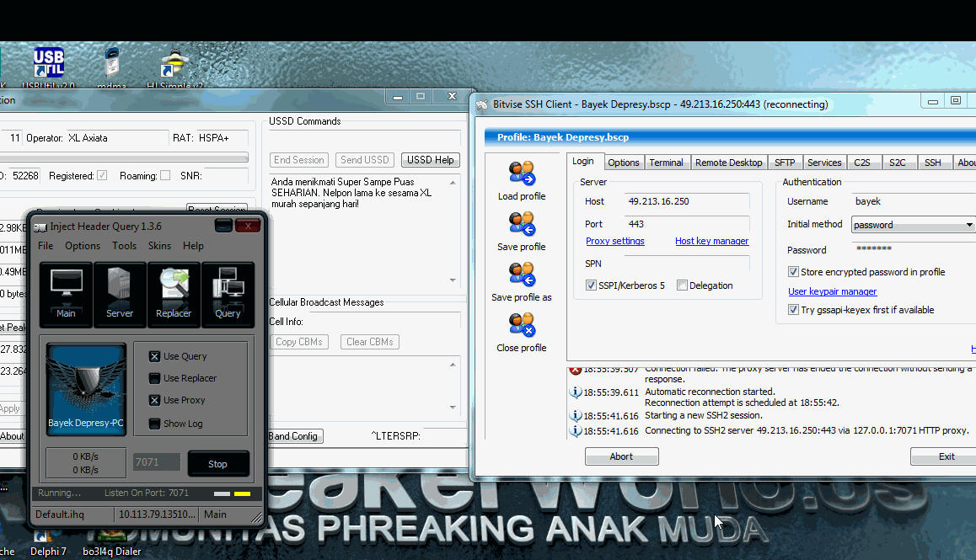
Task: Toggle Store encrypted password in profile
Action: pos(793,271)
